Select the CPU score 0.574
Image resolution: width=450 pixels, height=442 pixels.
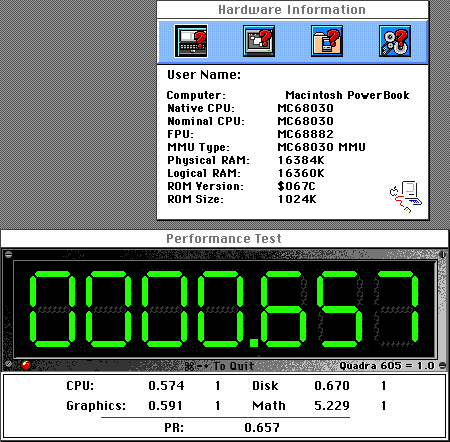[166, 386]
